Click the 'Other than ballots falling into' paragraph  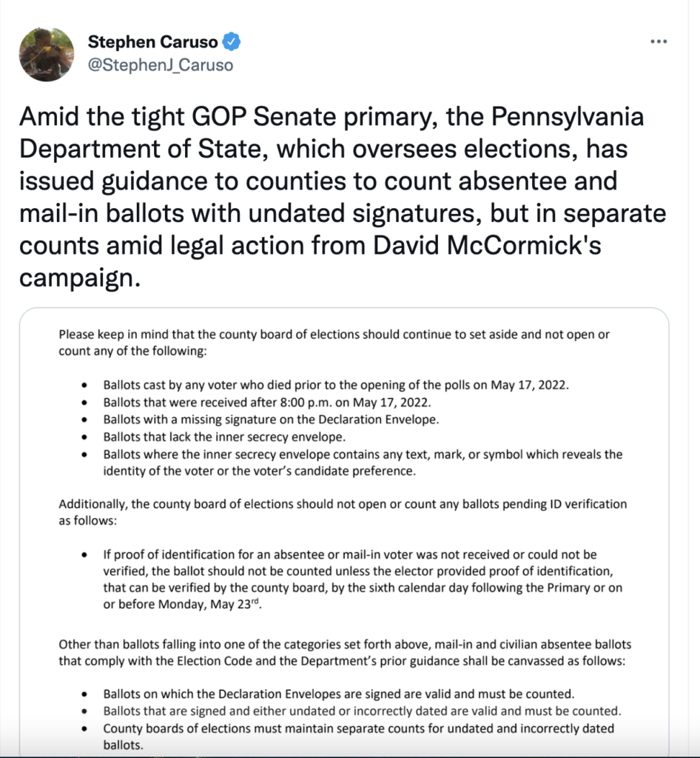click(344, 651)
